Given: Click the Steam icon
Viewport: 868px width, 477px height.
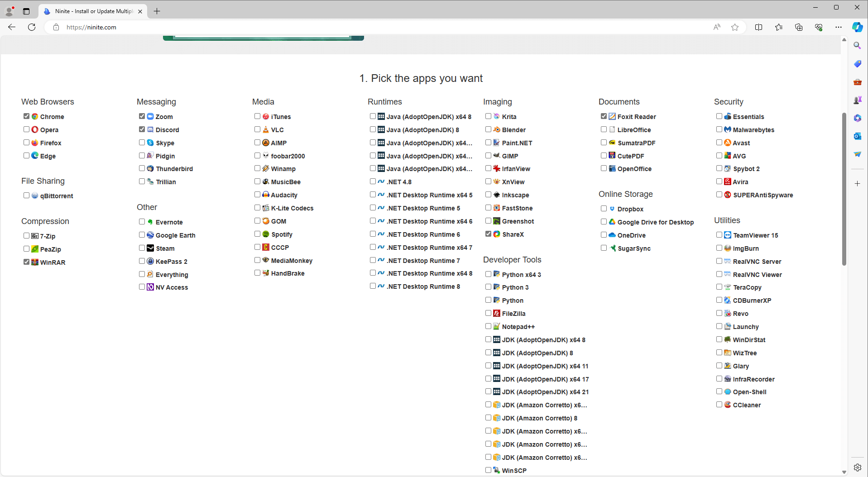Looking at the screenshot, I should 150,248.
